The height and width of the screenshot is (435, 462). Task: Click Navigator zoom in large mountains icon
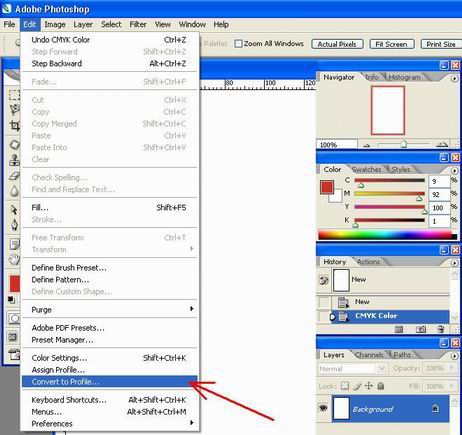coord(442,144)
